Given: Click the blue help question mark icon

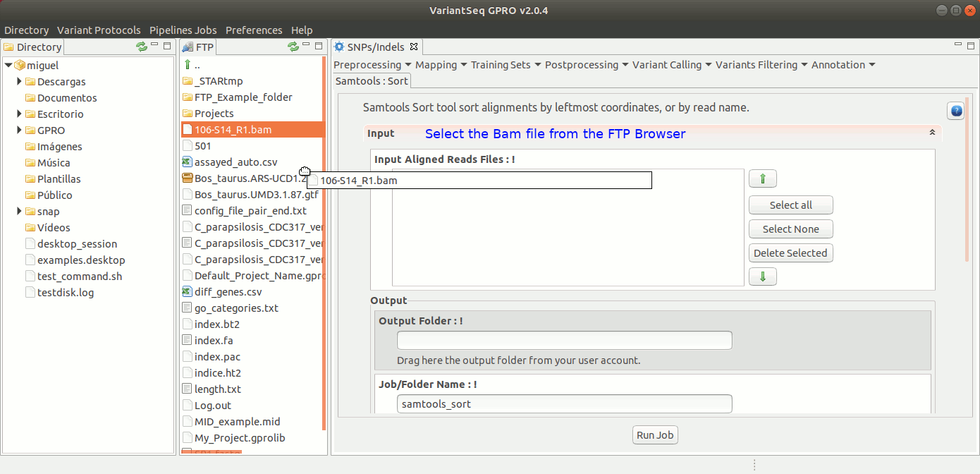Looking at the screenshot, I should click(x=955, y=111).
